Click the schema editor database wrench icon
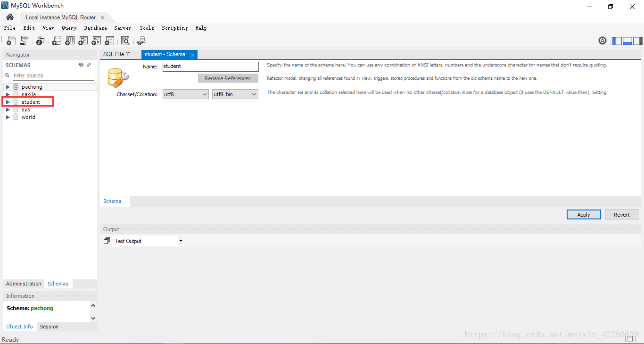644x344 pixels. pos(118,77)
